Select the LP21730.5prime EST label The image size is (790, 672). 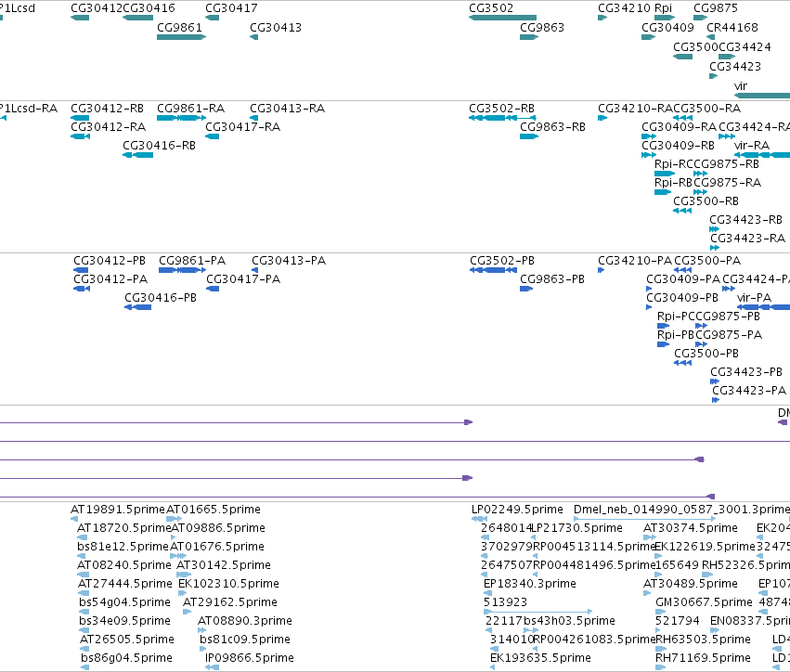pyautogui.click(x=577, y=528)
